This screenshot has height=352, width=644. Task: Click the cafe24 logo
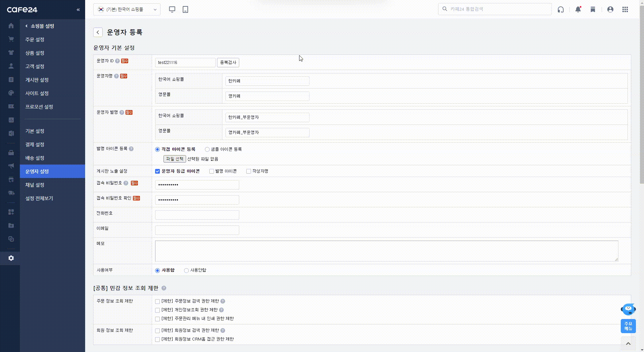(x=22, y=10)
